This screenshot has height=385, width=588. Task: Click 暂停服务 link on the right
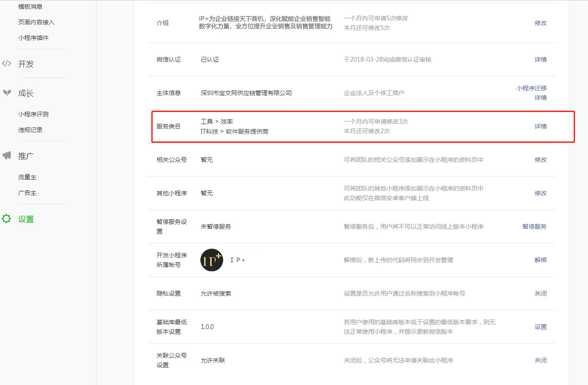pos(534,227)
